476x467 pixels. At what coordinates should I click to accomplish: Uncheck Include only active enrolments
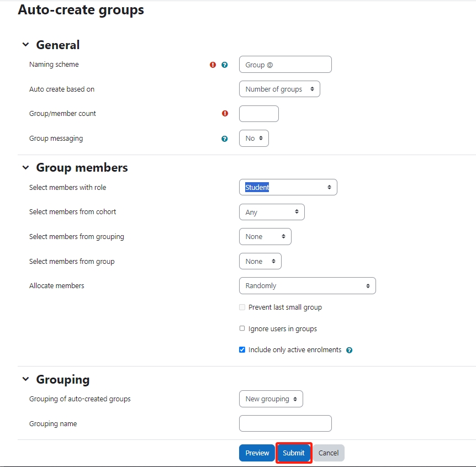[x=242, y=349]
